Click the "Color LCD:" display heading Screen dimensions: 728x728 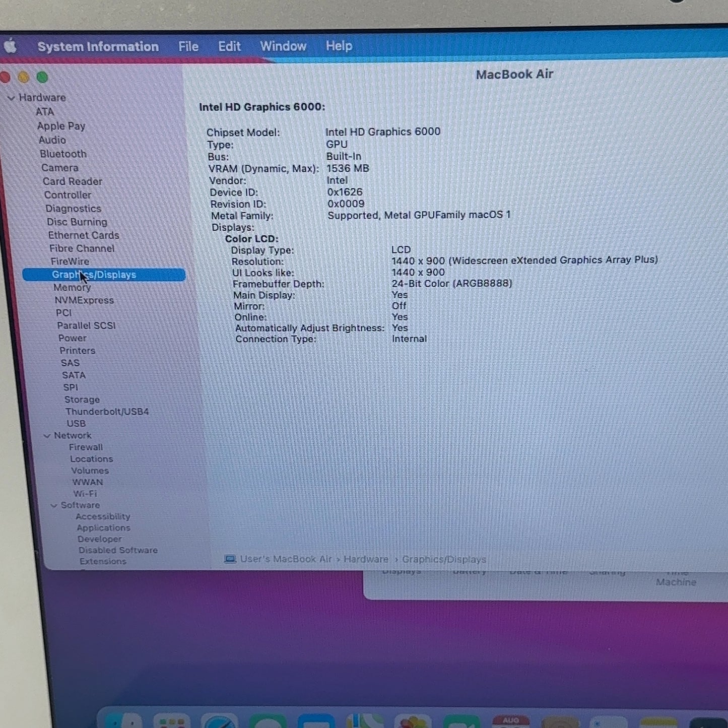tap(252, 239)
